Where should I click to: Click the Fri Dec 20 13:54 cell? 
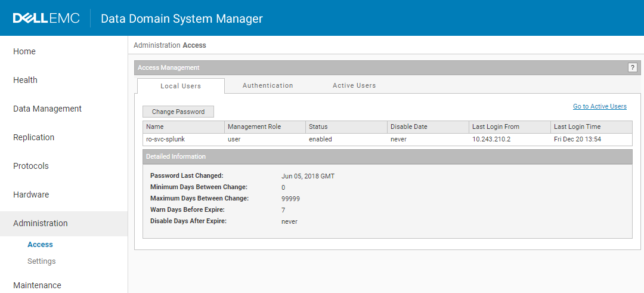577,139
